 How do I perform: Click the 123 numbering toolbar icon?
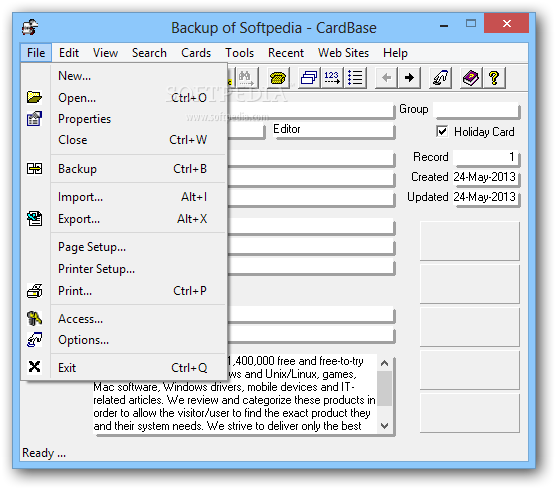click(x=332, y=77)
